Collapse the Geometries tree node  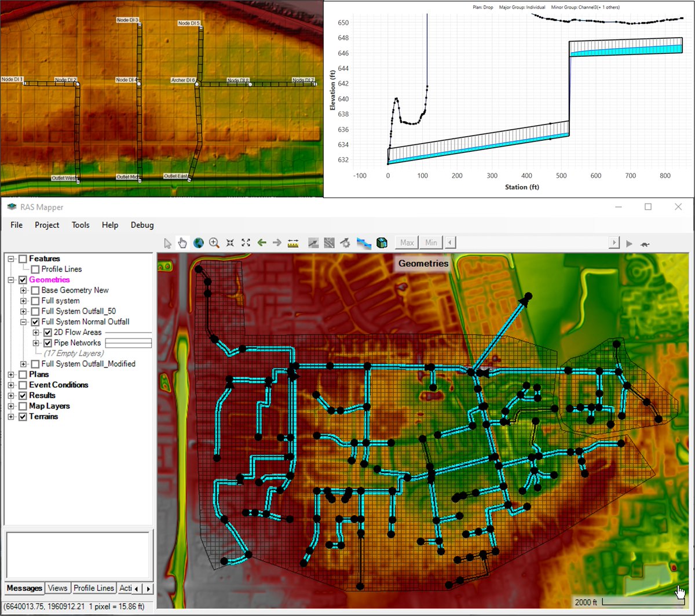[x=11, y=280]
